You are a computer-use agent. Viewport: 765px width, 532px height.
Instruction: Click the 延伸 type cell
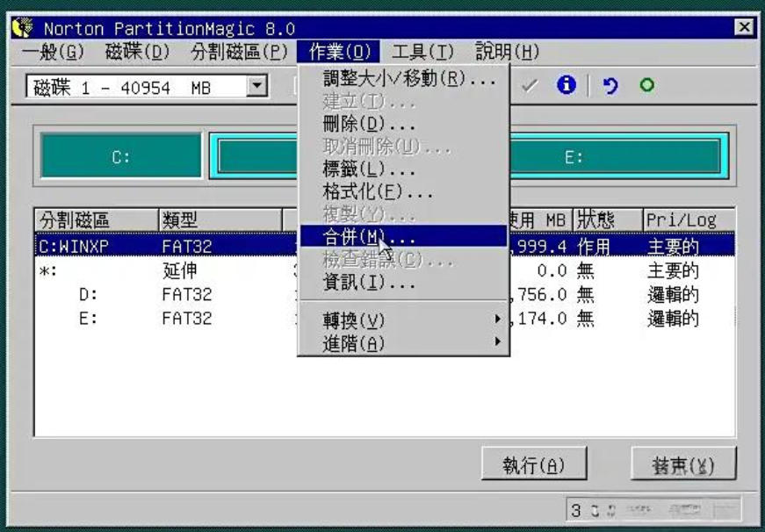179,270
